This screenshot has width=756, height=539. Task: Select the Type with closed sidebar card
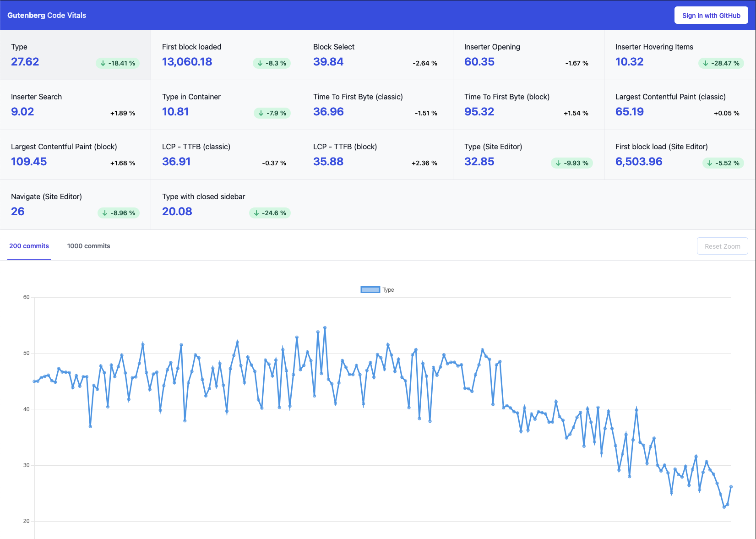click(x=226, y=205)
